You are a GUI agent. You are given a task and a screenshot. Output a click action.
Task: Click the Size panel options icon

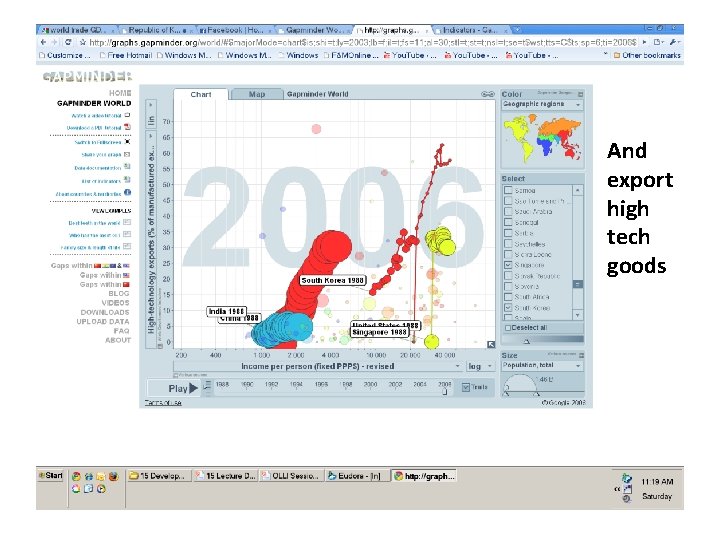coord(581,355)
